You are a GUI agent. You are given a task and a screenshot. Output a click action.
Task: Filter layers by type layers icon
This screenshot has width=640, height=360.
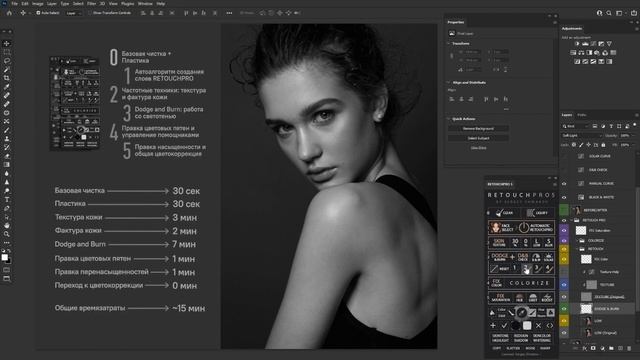(x=611, y=126)
